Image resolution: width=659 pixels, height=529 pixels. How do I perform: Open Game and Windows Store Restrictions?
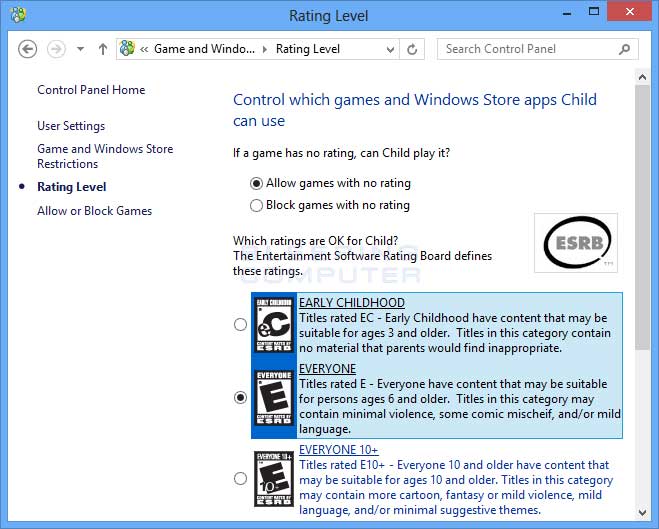pos(105,156)
